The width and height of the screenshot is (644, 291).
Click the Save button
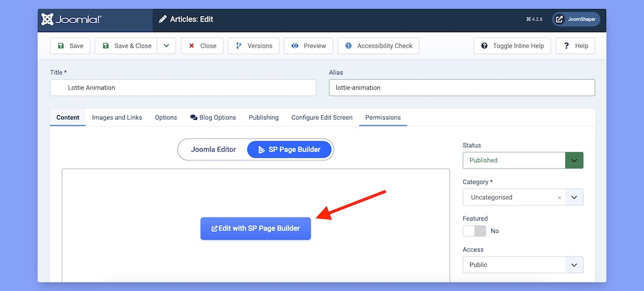[x=70, y=46]
